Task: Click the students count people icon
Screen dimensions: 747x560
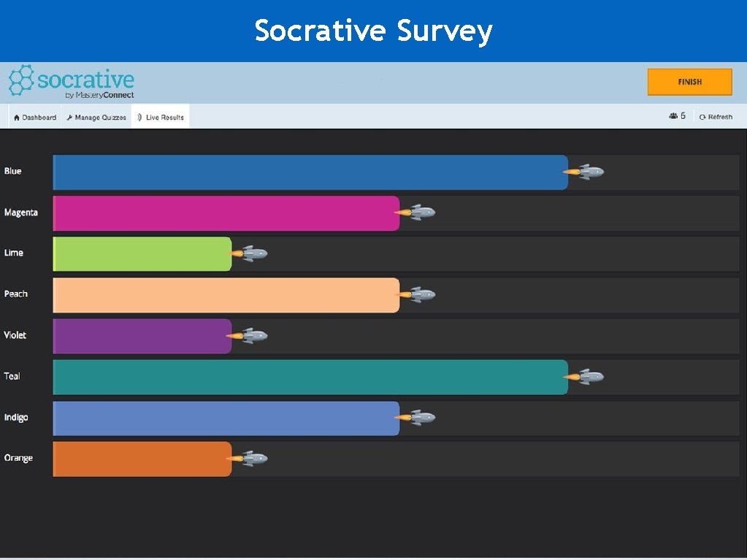Action: coord(673,116)
